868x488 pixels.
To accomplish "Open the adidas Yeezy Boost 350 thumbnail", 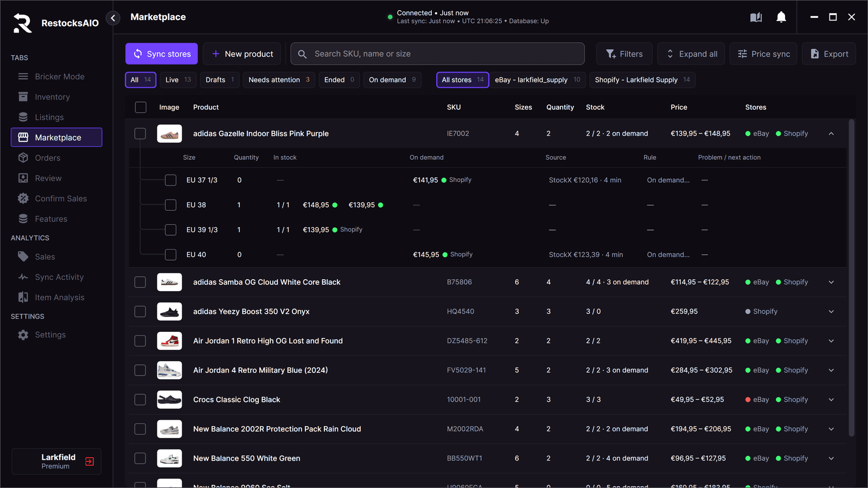I will [169, 311].
